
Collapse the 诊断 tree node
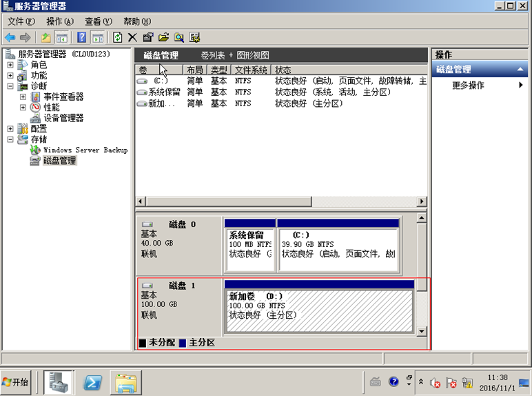[x=10, y=86]
